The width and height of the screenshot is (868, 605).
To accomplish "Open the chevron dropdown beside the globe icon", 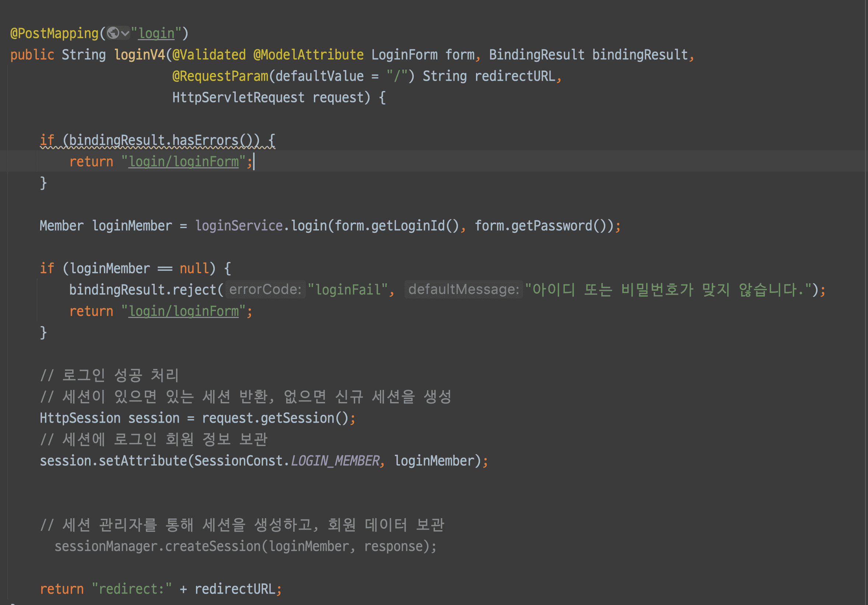I will point(125,34).
